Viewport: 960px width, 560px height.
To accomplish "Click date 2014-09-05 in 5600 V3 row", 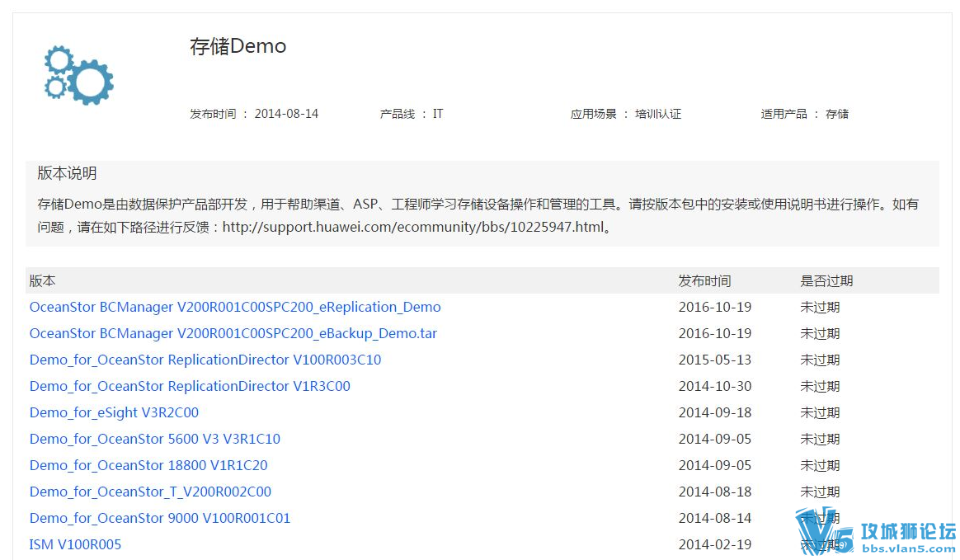I will pyautogui.click(x=714, y=439).
